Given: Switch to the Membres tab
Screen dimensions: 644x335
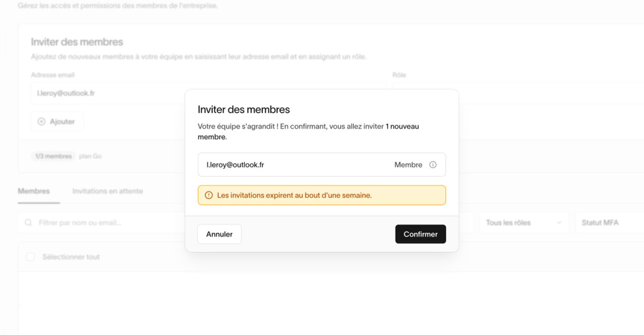Looking at the screenshot, I should pos(34,191).
